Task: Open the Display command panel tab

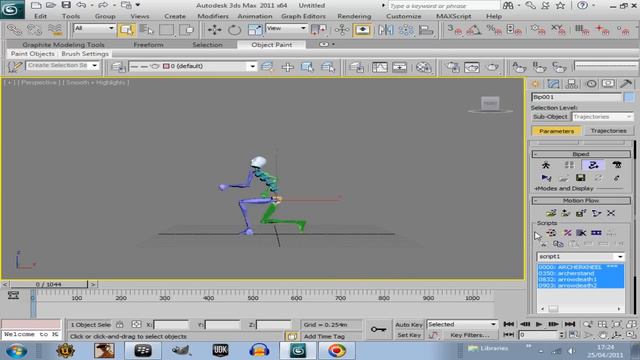Action: point(608,84)
